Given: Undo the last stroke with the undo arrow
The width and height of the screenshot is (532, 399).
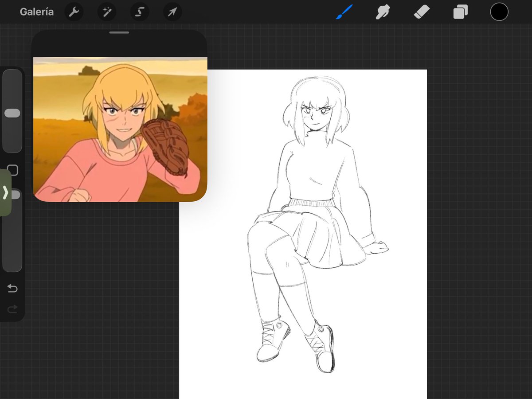Looking at the screenshot, I should (x=12, y=289).
